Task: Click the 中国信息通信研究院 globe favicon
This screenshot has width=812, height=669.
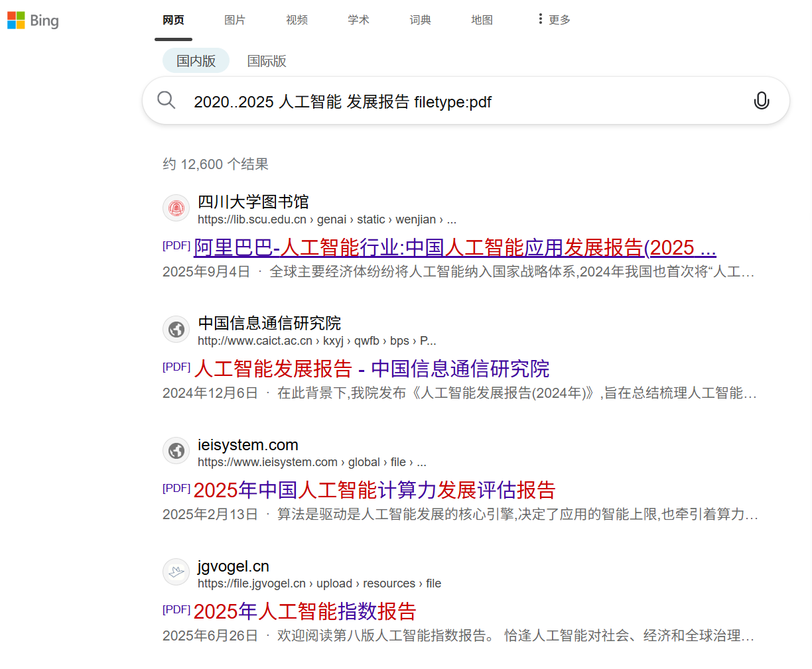Action: coord(176,330)
